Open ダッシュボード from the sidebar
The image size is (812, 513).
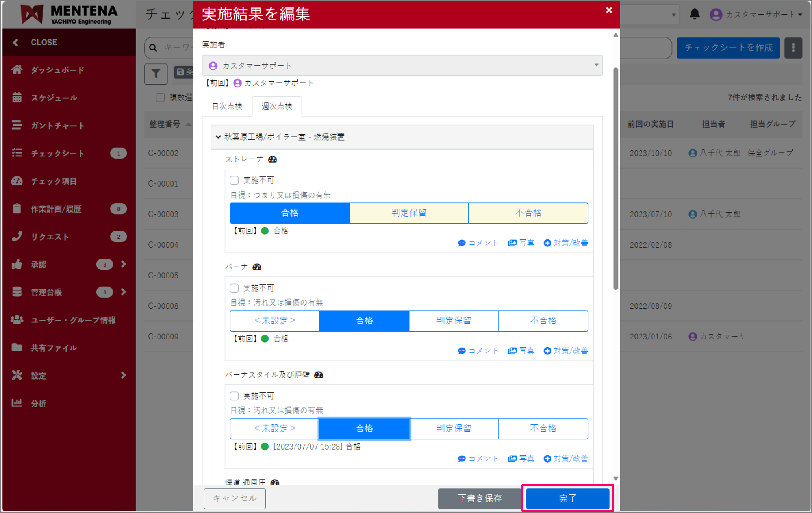(57, 70)
